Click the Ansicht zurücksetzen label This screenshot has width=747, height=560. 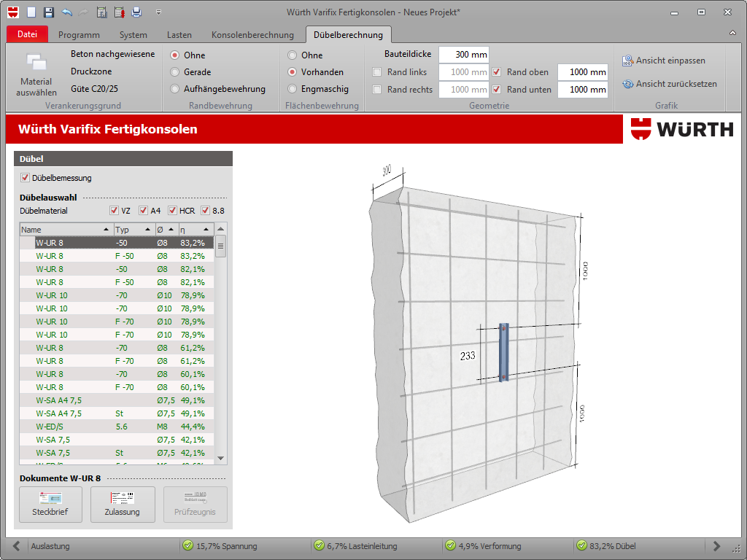676,84
